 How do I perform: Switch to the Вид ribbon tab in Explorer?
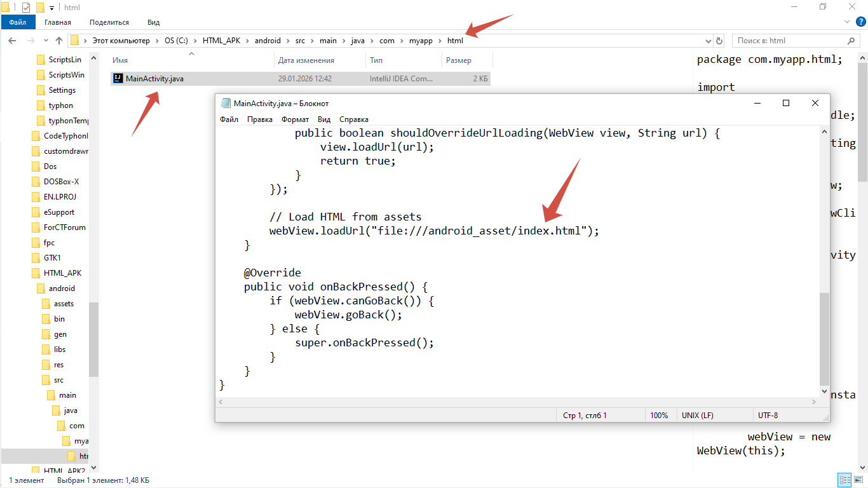pos(153,22)
